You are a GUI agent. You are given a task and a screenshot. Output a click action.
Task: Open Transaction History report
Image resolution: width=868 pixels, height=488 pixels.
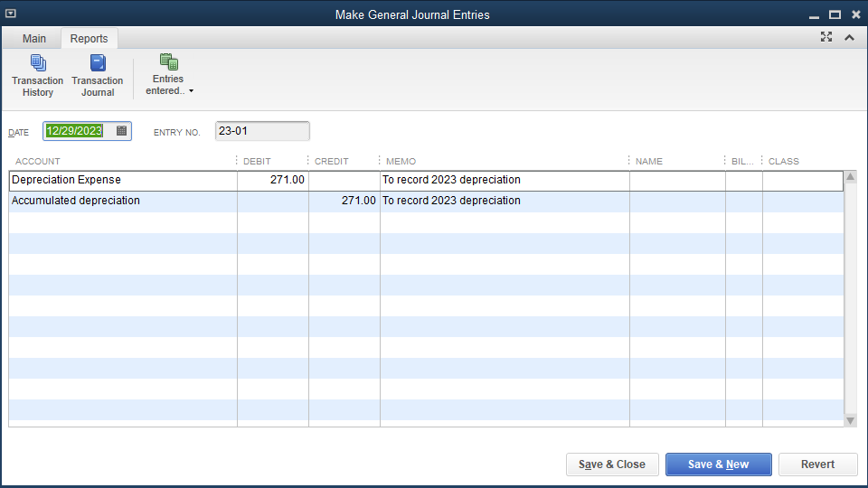(x=38, y=76)
